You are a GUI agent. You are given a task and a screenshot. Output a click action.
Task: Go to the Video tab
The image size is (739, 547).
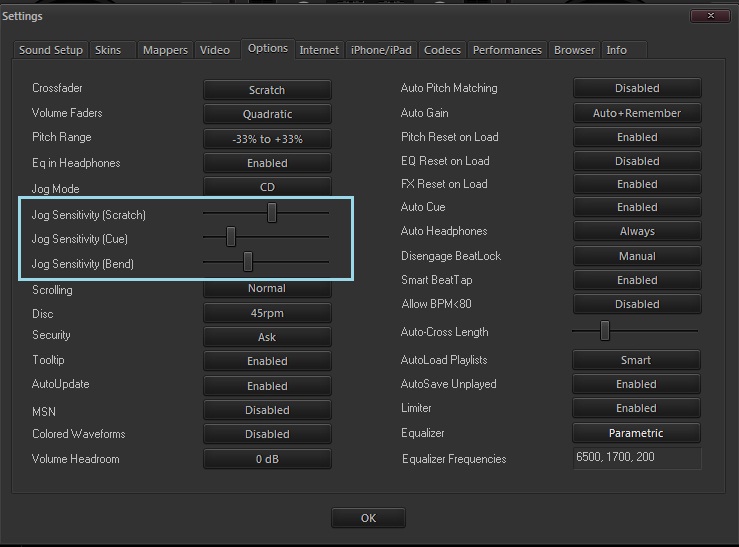[217, 50]
